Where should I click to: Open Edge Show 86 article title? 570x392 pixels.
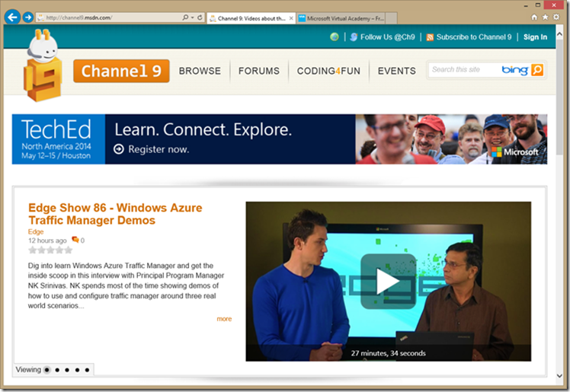point(115,214)
